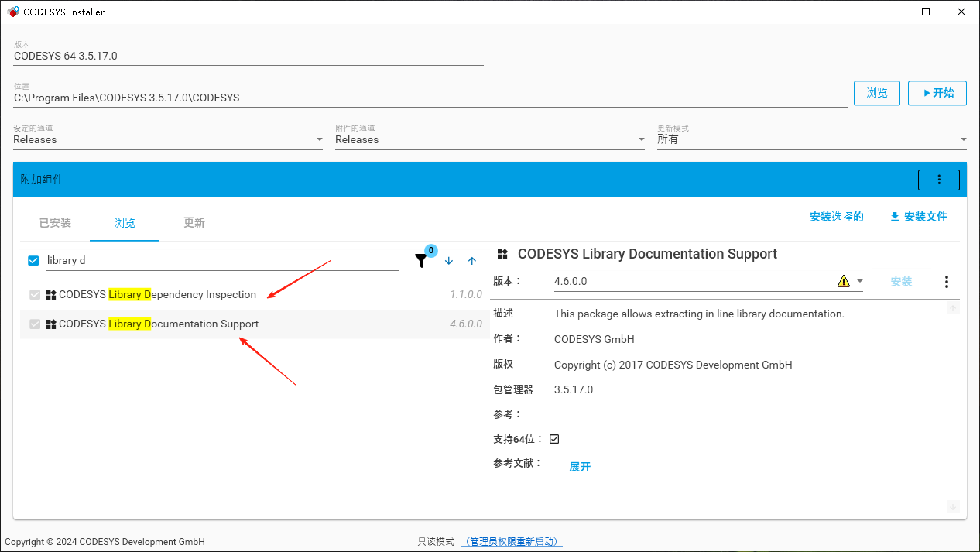Click the filter funnel icon

pos(420,261)
